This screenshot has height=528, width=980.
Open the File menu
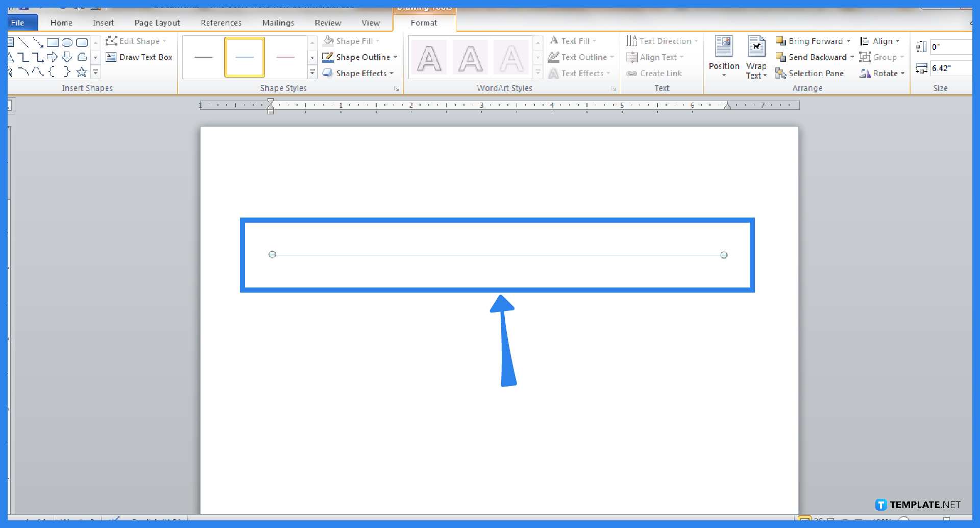18,22
